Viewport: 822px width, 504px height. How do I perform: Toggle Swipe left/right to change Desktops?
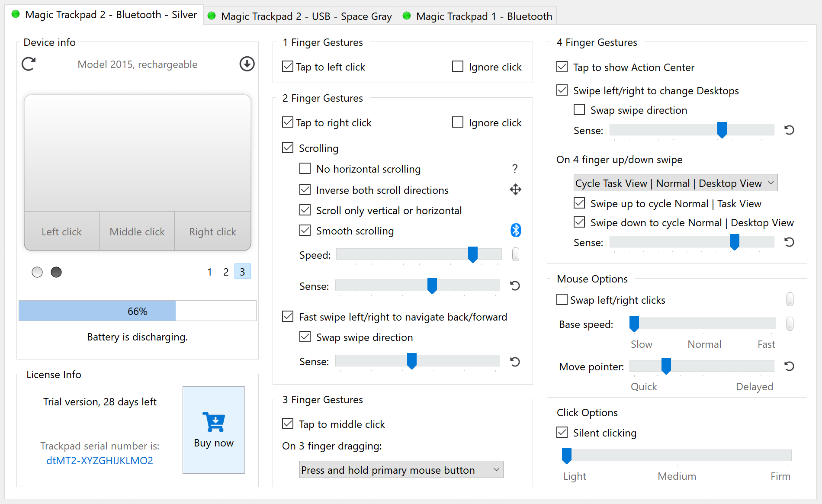pos(562,90)
